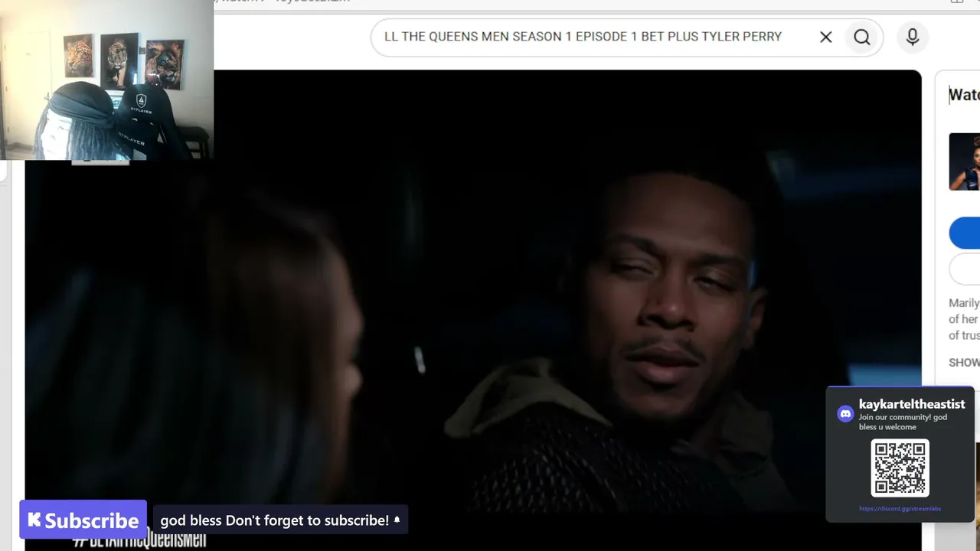
Task: Start voice search with the microphone icon
Action: pos(912,37)
